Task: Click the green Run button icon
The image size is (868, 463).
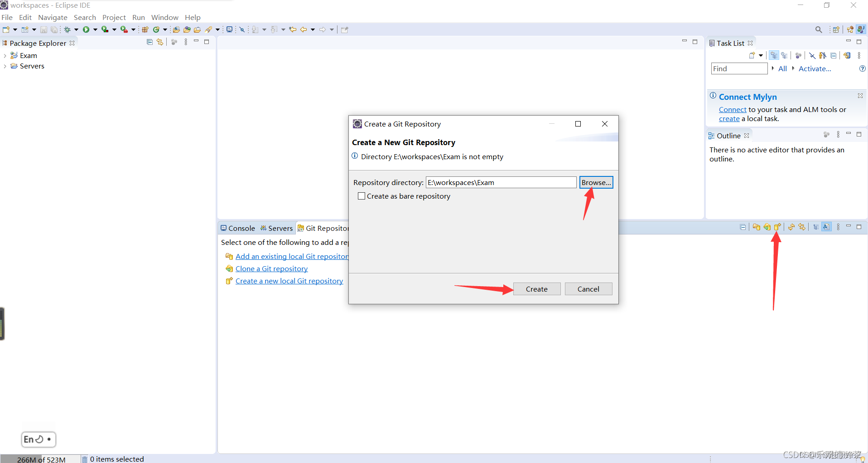Action: (86, 29)
